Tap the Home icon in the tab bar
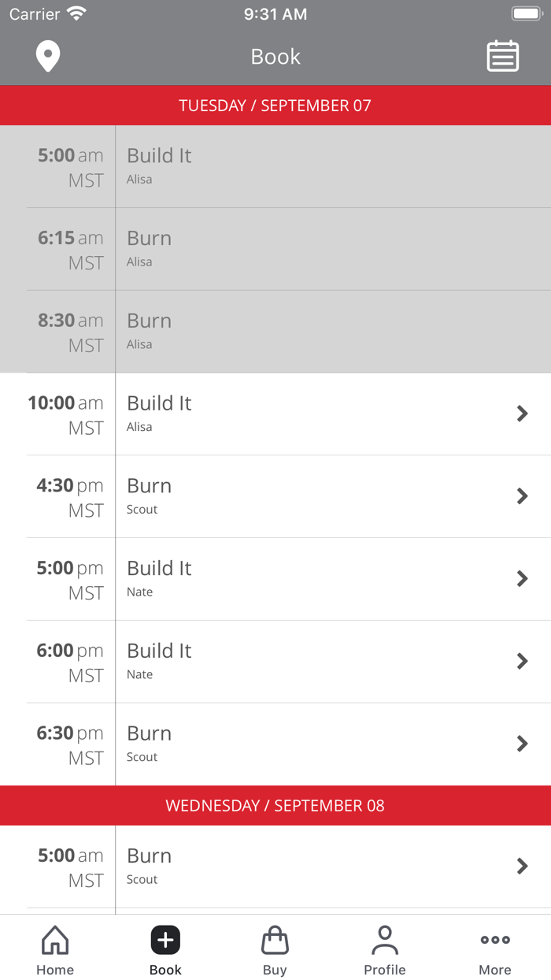The height and width of the screenshot is (980, 551). point(54,940)
